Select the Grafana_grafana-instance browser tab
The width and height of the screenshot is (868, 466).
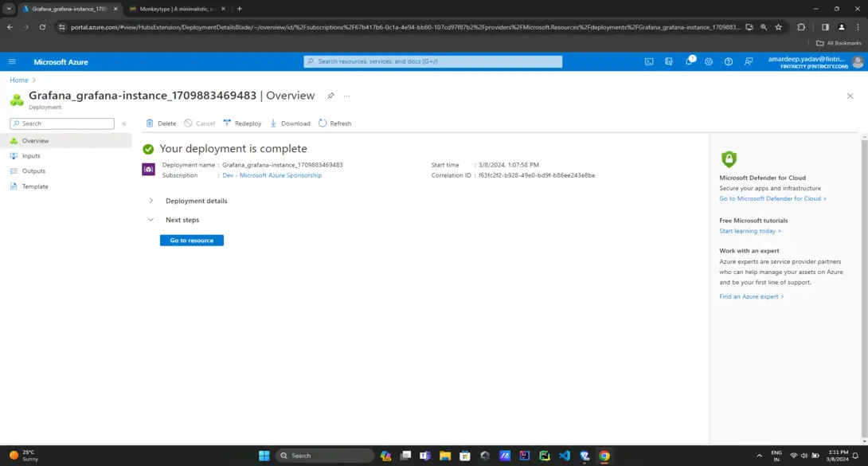[69, 9]
